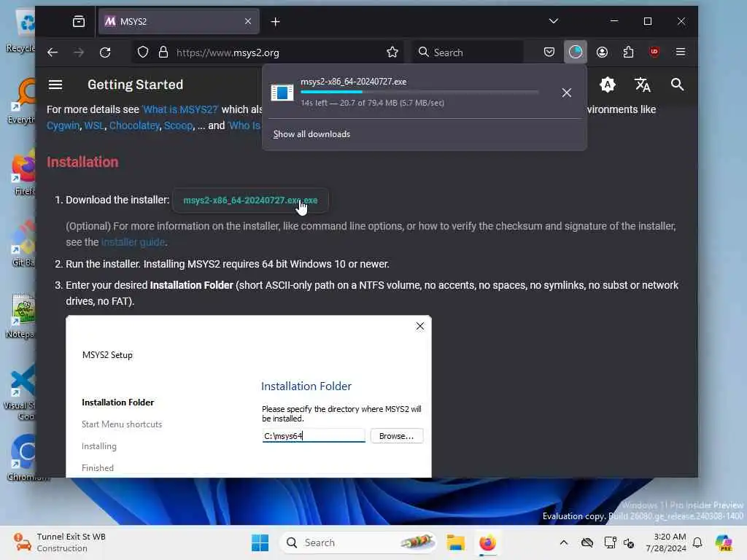Select the Visual Studio Code desktop shortcut
The image size is (747, 560).
coord(20,393)
